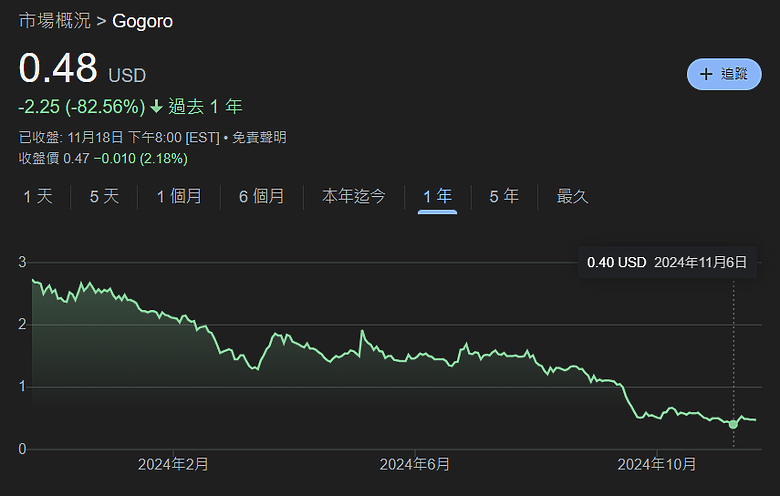The image size is (780, 496).
Task: Click the y-axis label 2
Action: (x=22, y=325)
